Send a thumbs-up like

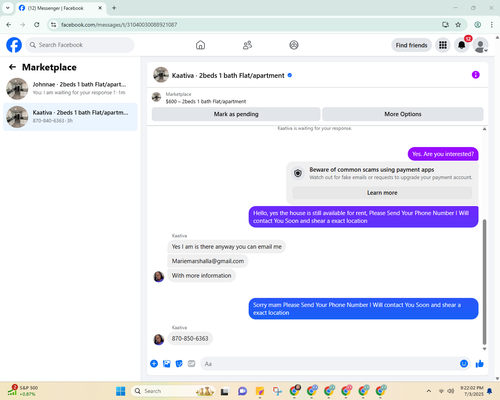(480, 364)
